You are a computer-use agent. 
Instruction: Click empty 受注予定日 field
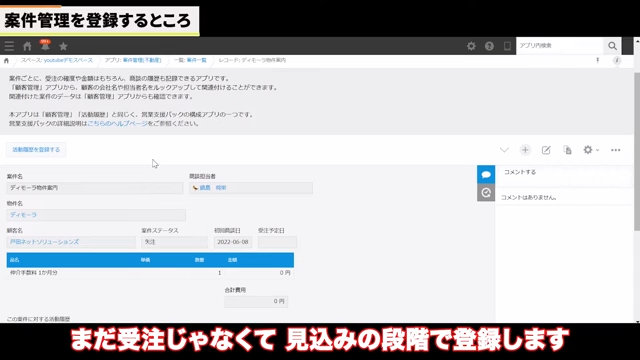click(277, 242)
